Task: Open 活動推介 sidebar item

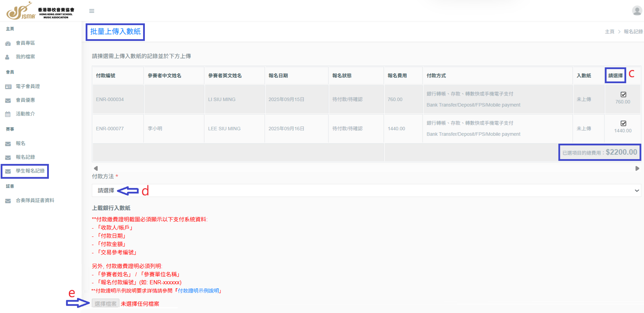Action: click(25, 114)
